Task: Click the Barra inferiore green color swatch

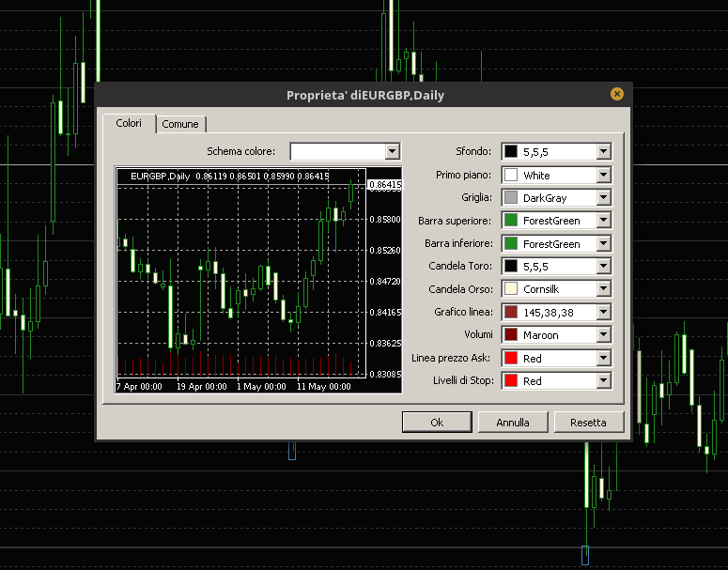Action: click(511, 243)
